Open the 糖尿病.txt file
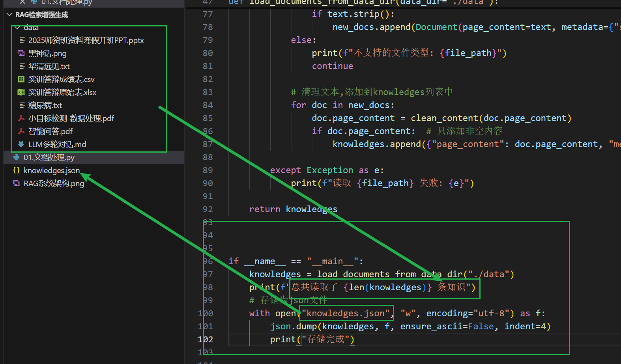The height and width of the screenshot is (364, 621). click(45, 105)
